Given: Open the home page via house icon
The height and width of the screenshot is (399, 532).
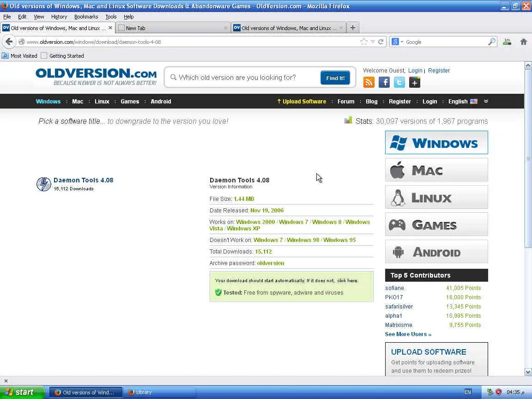Looking at the screenshot, I should pos(524,42).
